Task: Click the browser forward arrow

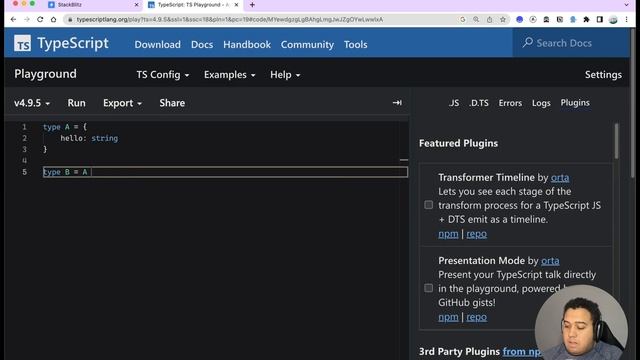Action: pyautogui.click(x=27, y=19)
